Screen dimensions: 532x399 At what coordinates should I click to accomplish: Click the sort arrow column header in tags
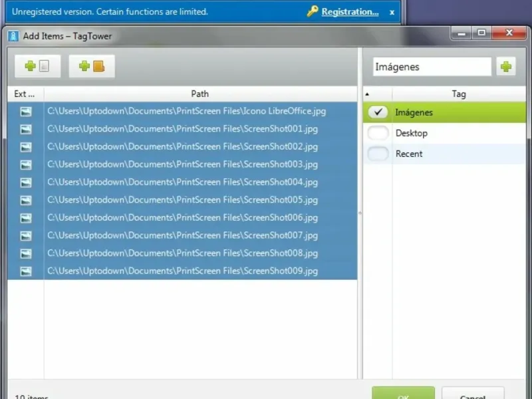click(378, 94)
